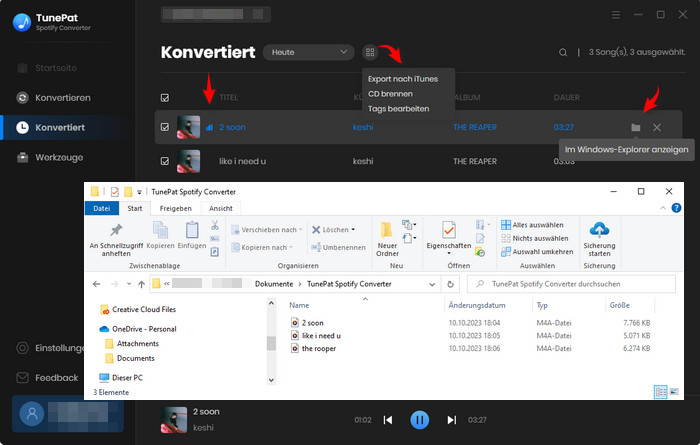
Task: Create a Neuer Ordner
Action: 387,239
